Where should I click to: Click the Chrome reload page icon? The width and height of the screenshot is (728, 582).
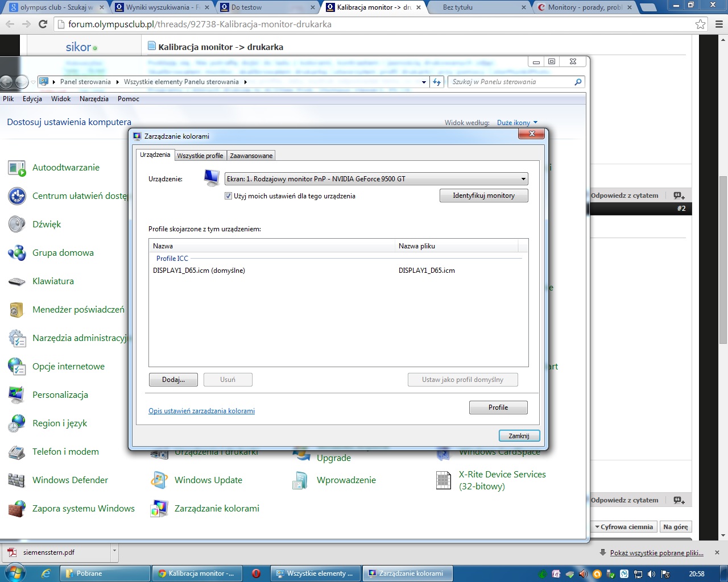[43, 24]
